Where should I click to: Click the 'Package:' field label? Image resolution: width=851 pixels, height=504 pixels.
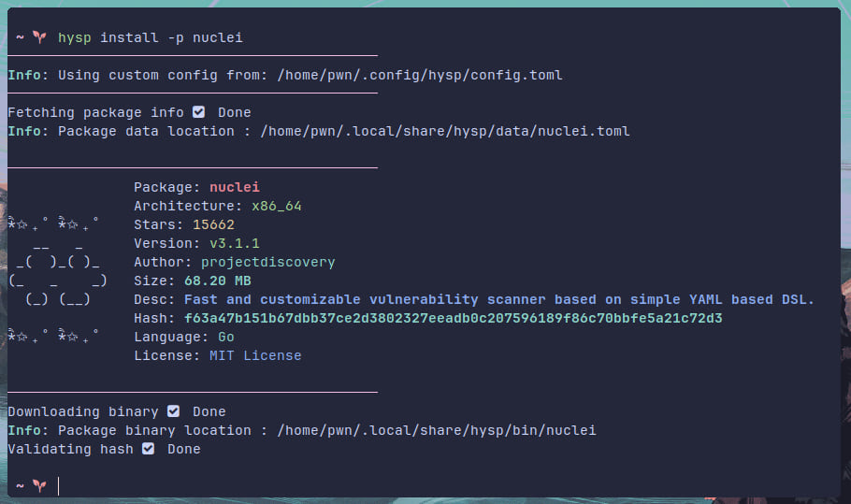pyautogui.click(x=167, y=187)
